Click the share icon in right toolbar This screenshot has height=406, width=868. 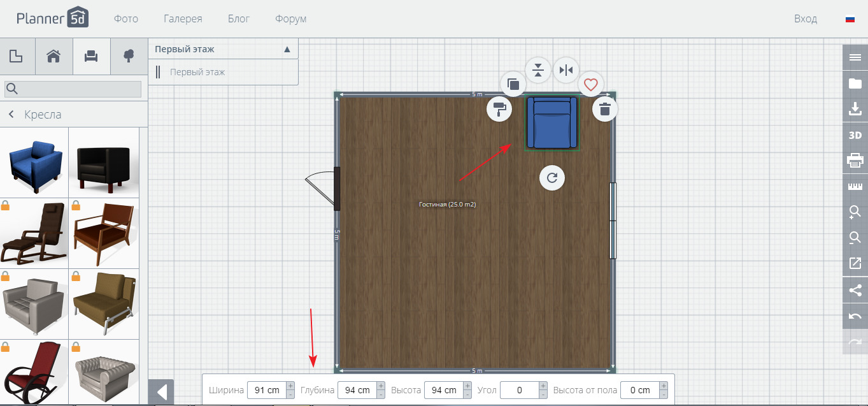(x=855, y=291)
